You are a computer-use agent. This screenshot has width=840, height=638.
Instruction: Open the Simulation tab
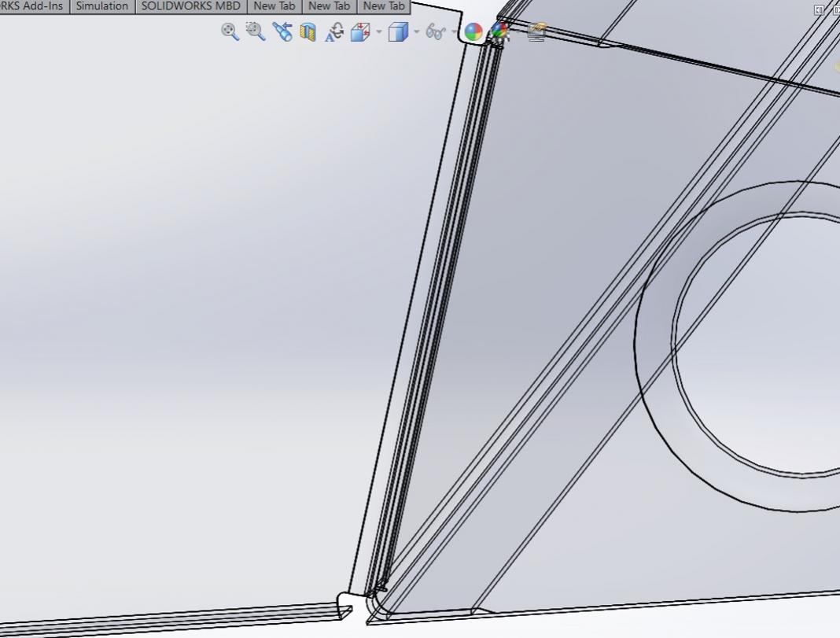point(102,6)
